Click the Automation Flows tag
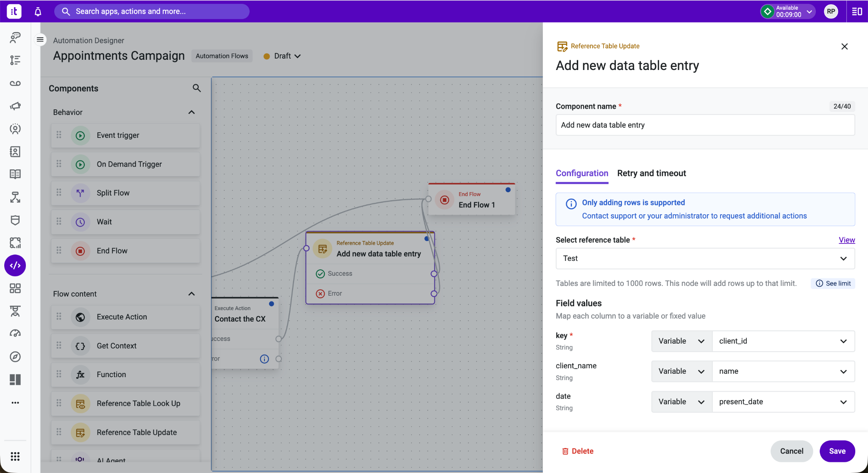Screen dimensions: 868x473 (222, 56)
